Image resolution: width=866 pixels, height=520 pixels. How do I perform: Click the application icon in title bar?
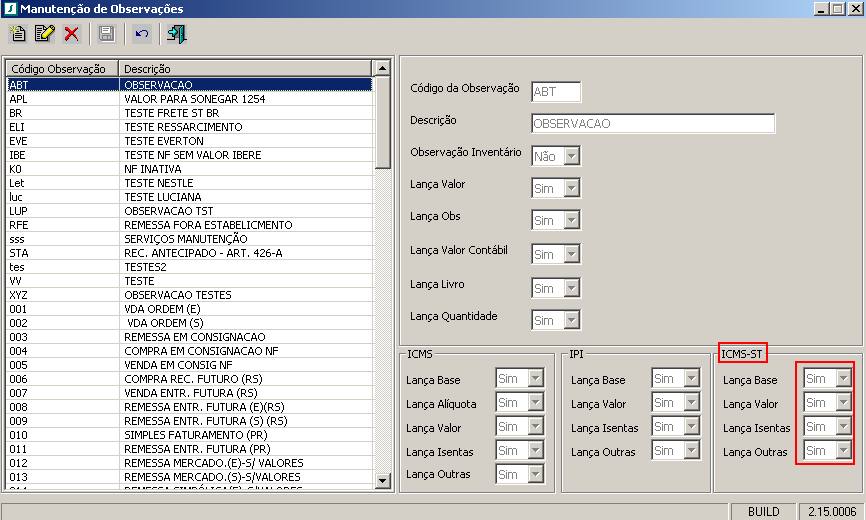pyautogui.click(x=10, y=9)
